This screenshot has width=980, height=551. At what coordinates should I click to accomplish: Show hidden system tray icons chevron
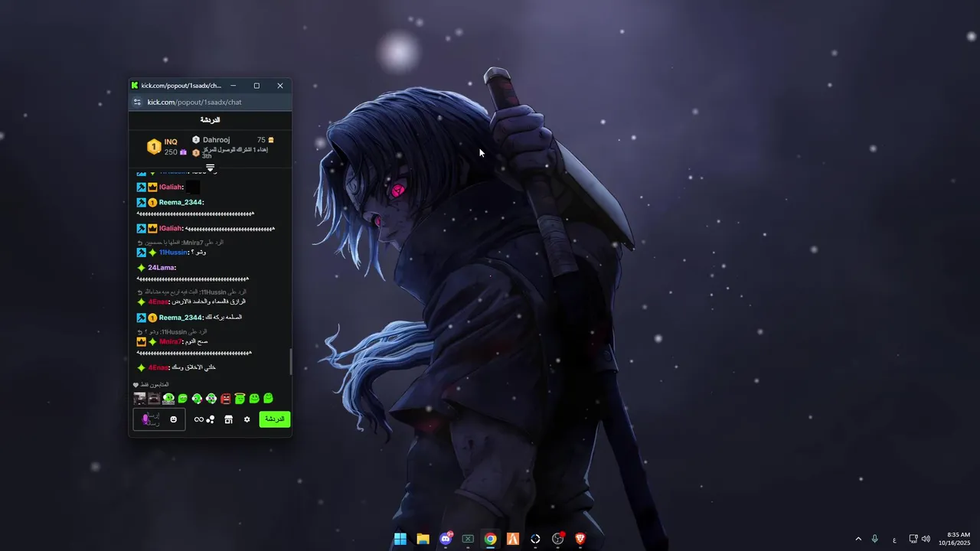(x=858, y=539)
